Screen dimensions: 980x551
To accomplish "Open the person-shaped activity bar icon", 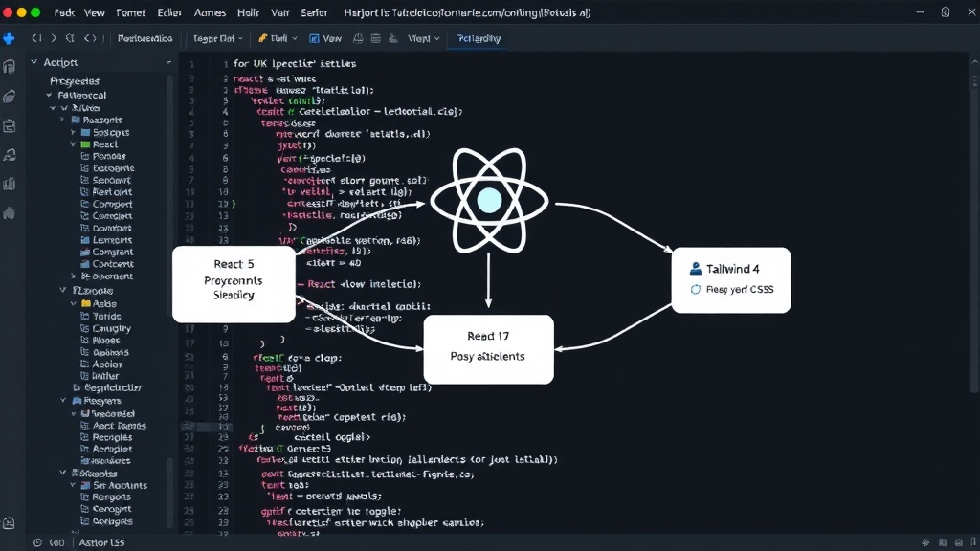I will click(x=9, y=155).
